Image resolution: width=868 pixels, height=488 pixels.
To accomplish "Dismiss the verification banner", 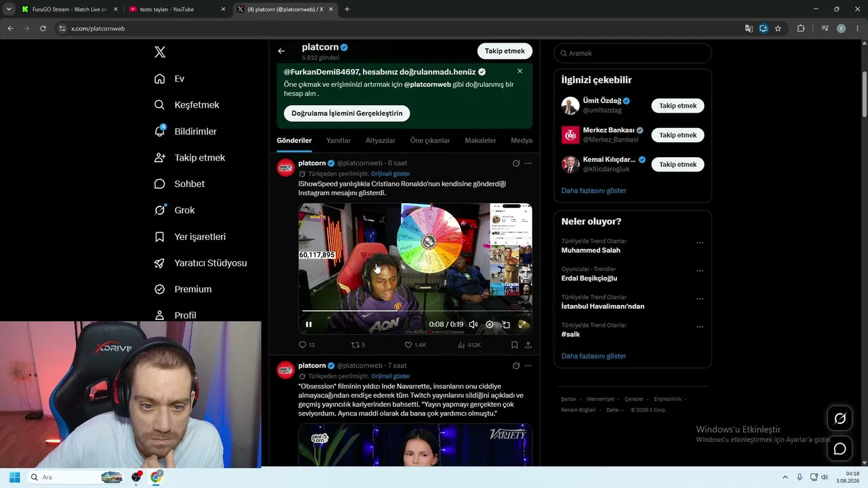I will click(519, 71).
